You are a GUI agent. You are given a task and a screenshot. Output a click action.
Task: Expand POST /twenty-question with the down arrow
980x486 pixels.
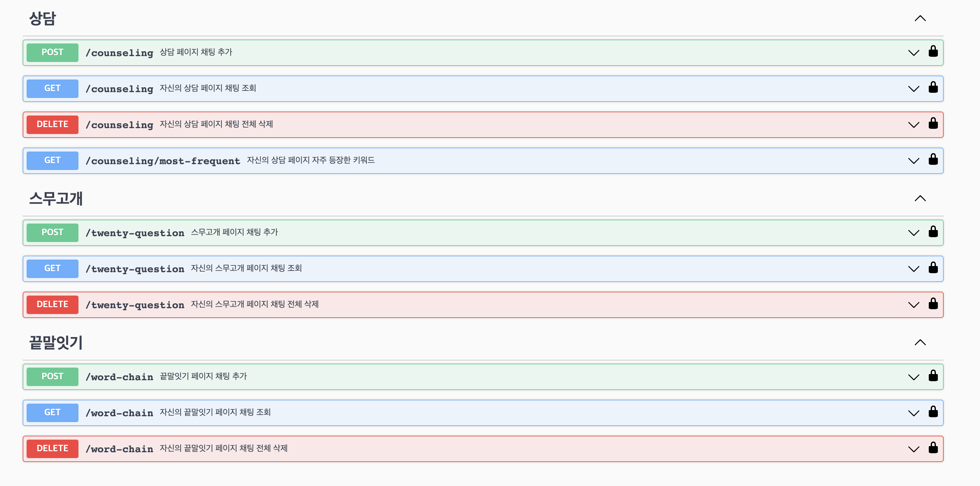(914, 233)
